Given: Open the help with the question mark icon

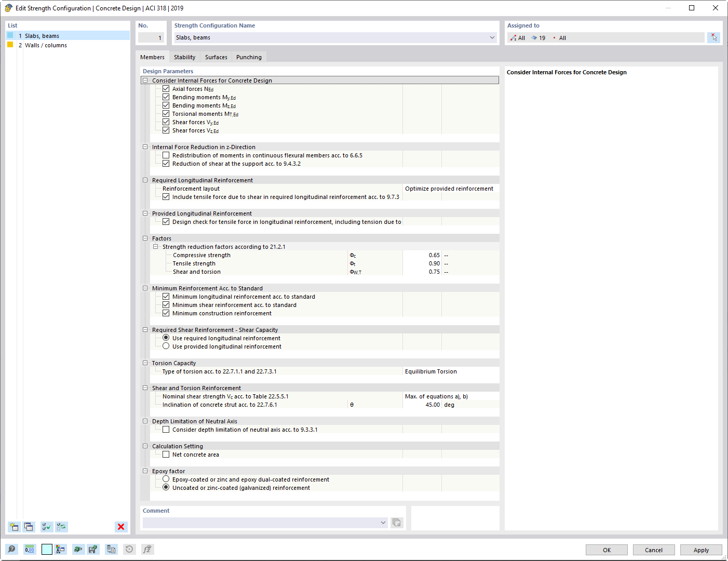Looking at the screenshot, I should coord(11,549).
